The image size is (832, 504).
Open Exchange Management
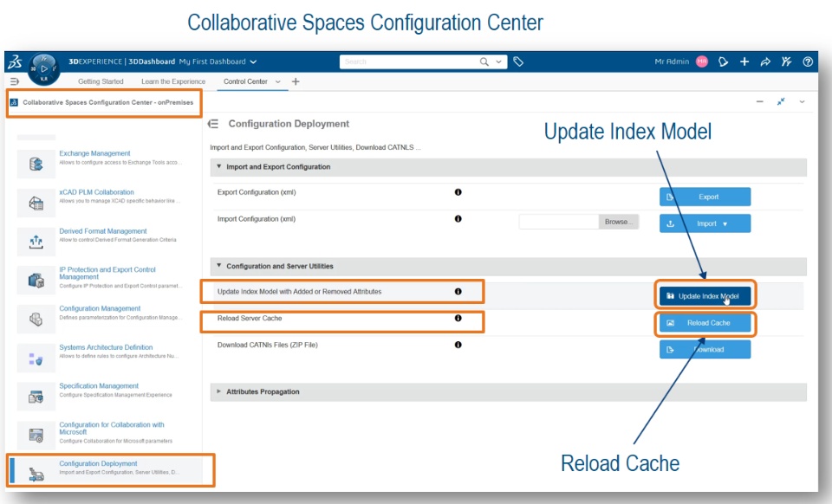(94, 153)
